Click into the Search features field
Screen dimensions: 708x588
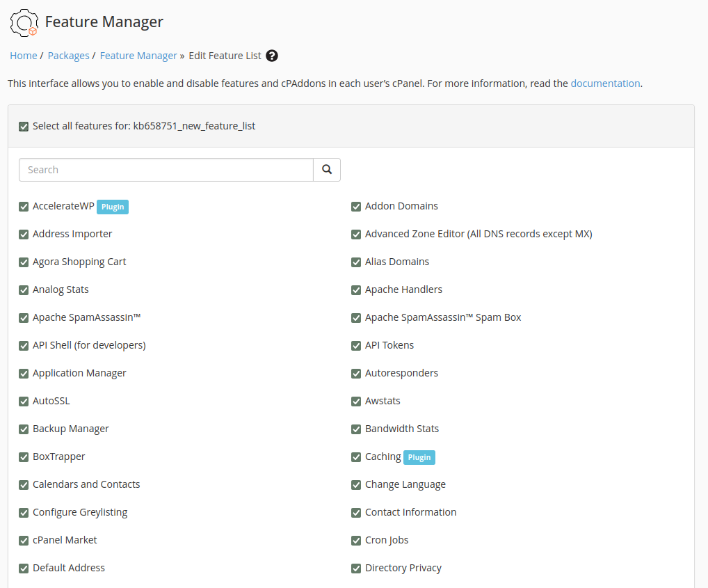[166, 170]
